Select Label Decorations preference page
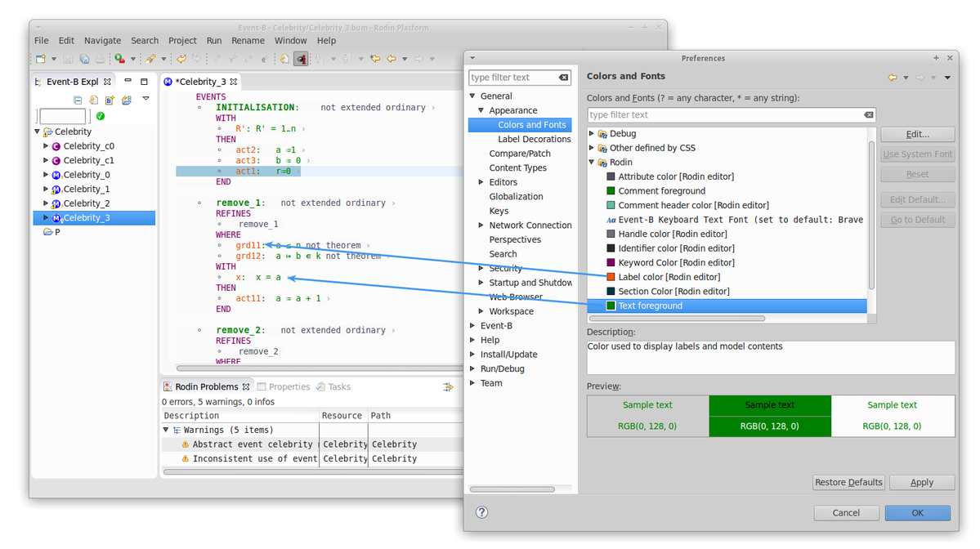 (535, 139)
